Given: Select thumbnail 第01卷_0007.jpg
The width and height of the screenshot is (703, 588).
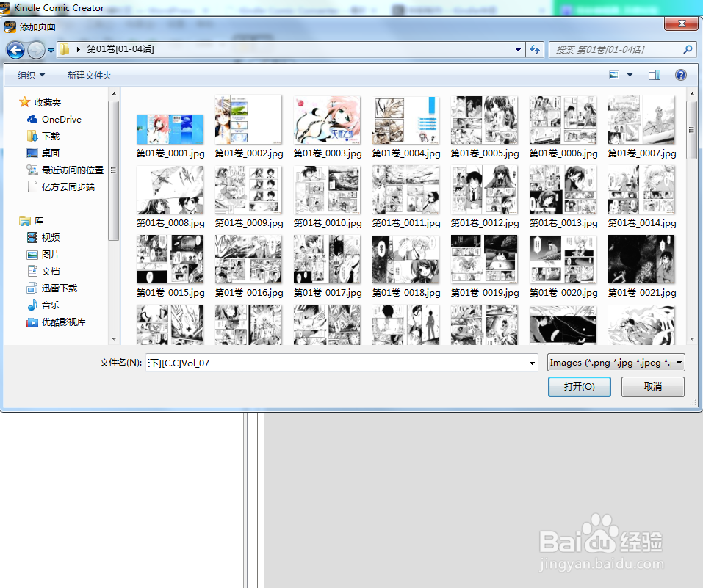Looking at the screenshot, I should 641,120.
